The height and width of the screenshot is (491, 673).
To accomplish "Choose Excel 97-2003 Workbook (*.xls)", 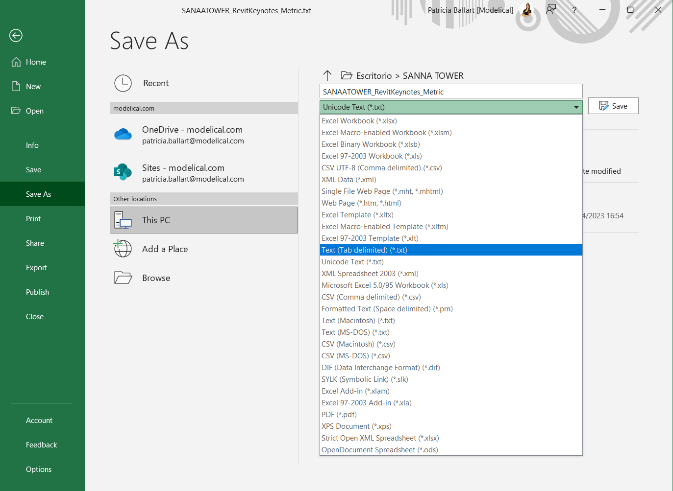I will (451, 156).
